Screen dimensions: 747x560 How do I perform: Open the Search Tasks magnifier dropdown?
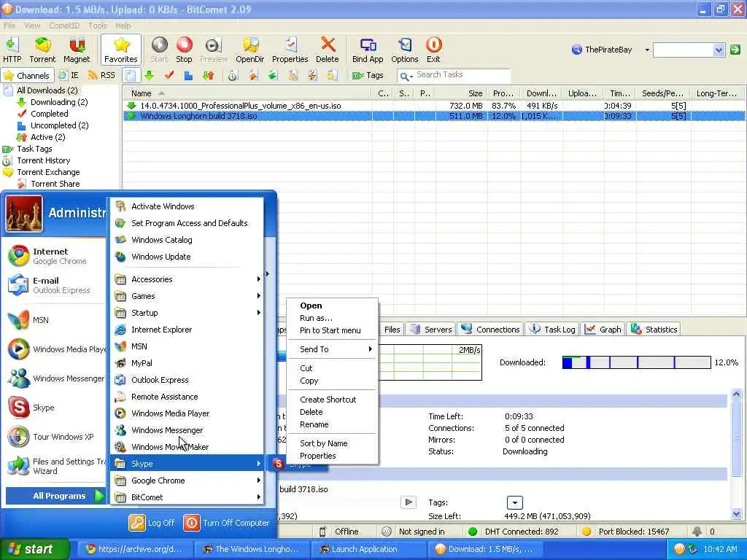pyautogui.click(x=406, y=76)
